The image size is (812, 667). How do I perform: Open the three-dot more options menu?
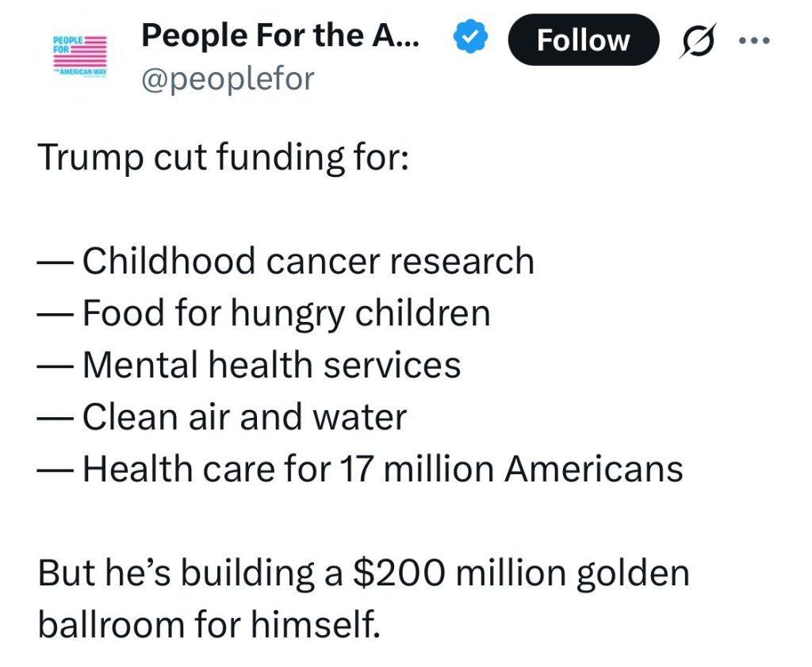click(x=754, y=40)
